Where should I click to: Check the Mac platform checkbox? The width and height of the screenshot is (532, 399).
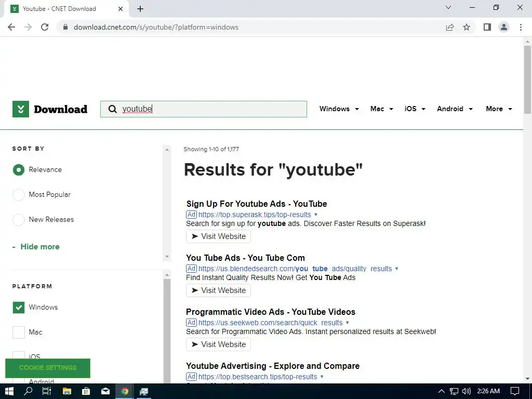[x=19, y=332]
